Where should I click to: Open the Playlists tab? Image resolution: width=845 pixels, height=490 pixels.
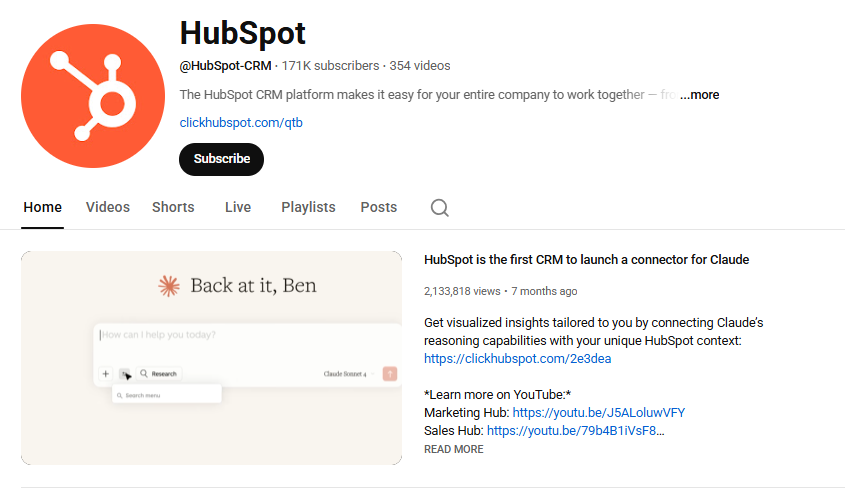tap(308, 207)
